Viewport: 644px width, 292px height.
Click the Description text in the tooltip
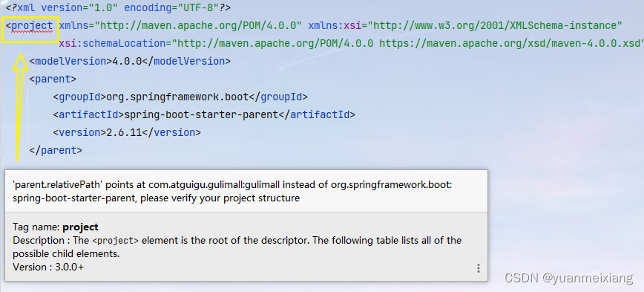tap(237, 247)
